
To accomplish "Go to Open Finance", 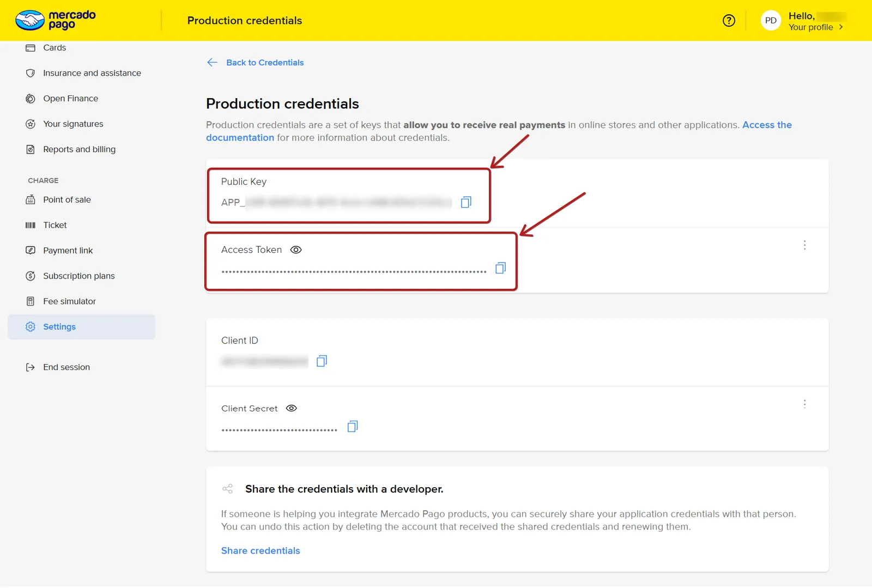I will [71, 99].
